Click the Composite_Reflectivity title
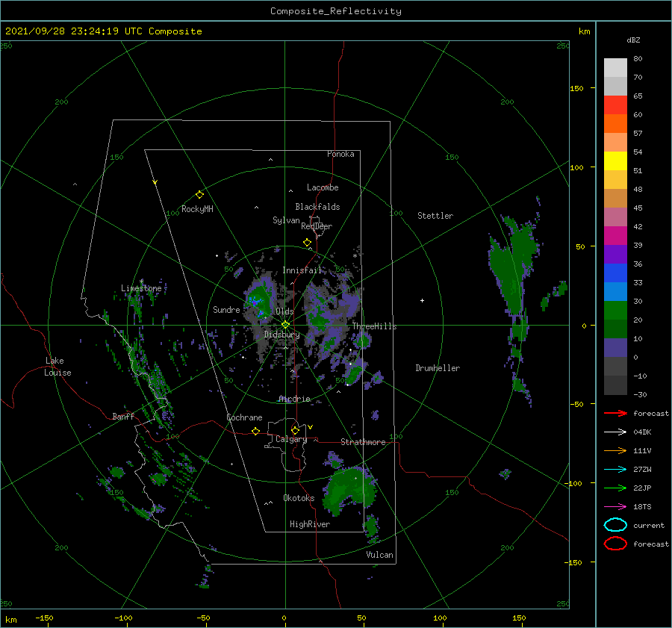 (x=336, y=11)
